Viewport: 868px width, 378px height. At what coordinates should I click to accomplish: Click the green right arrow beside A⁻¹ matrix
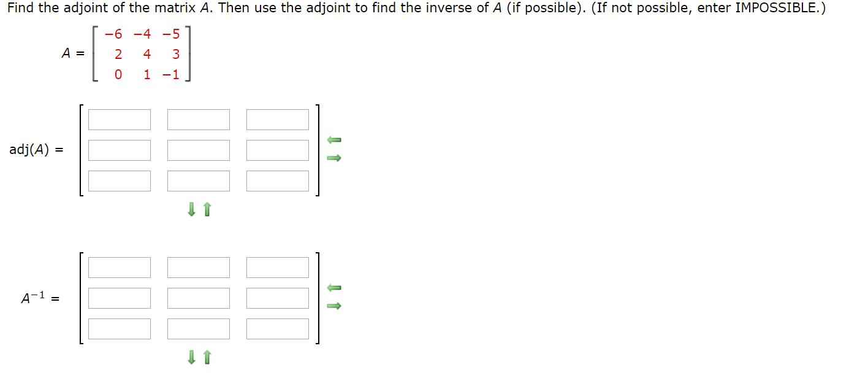pos(334,306)
